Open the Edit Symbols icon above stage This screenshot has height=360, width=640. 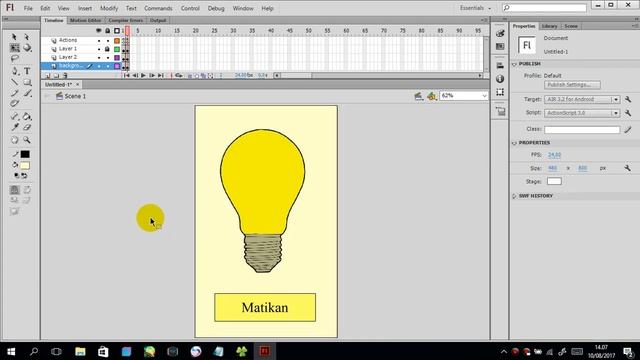[x=432, y=96]
